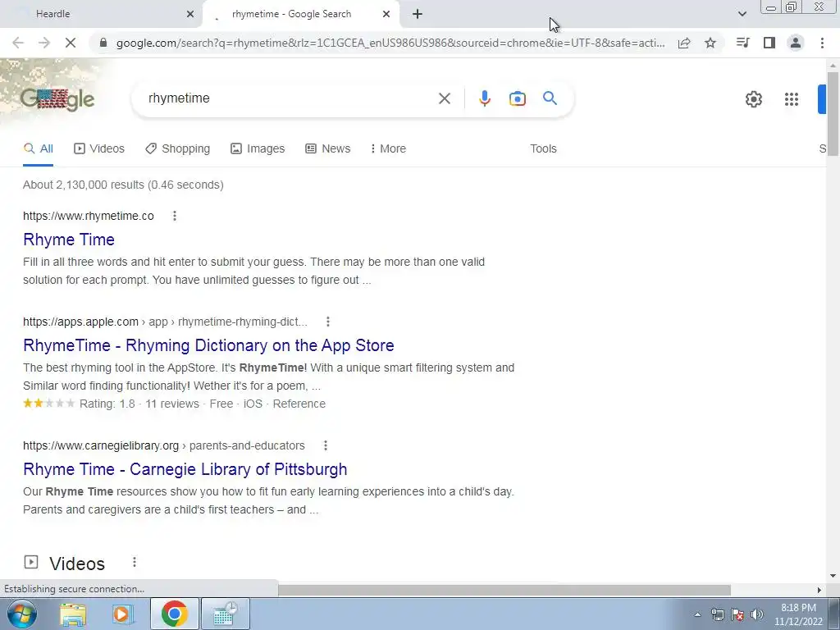This screenshot has height=630, width=840.
Task: Switch to Shopping results tab
Action: (177, 148)
